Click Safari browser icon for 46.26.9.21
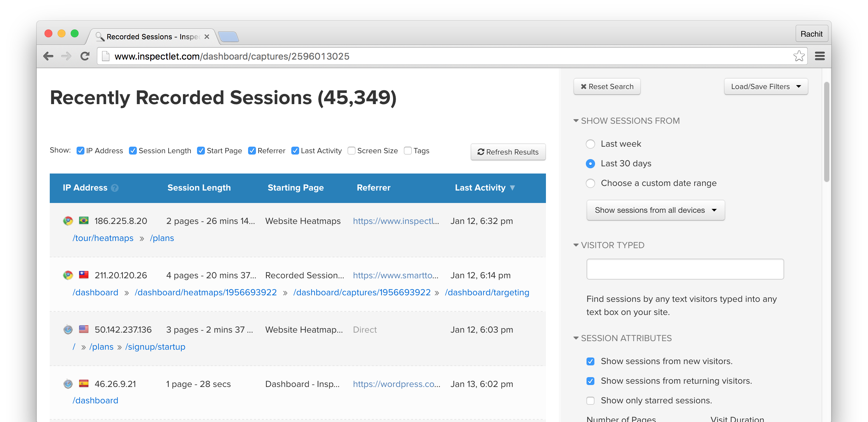This screenshot has height=422, width=868. [68, 384]
